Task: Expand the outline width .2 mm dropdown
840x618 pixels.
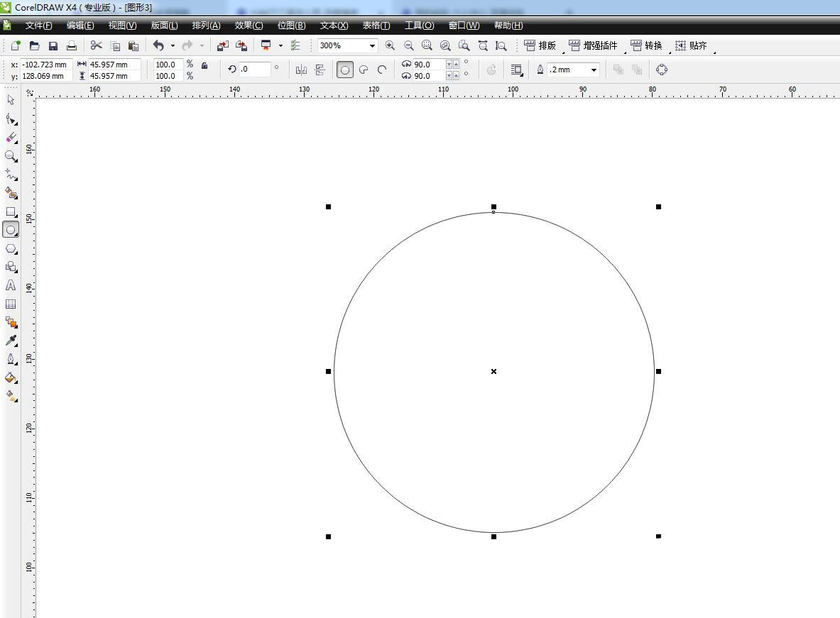Action: pos(594,70)
